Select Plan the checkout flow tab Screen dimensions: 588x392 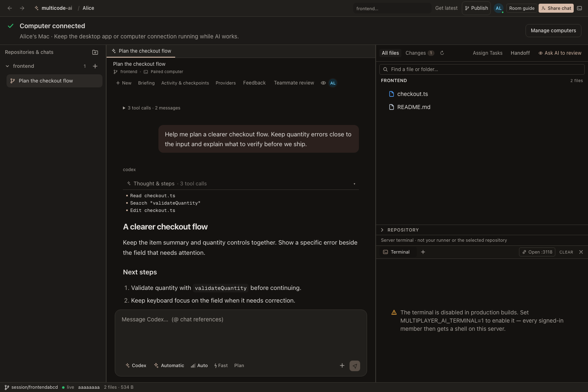click(x=141, y=51)
